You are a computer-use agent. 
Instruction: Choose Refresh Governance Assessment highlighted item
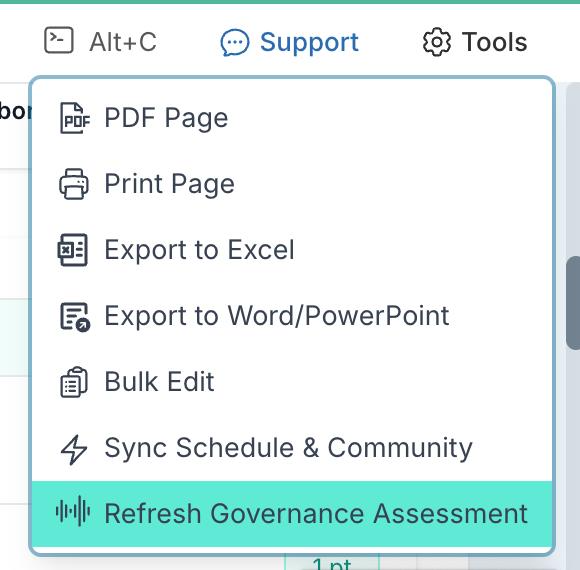pos(292,514)
